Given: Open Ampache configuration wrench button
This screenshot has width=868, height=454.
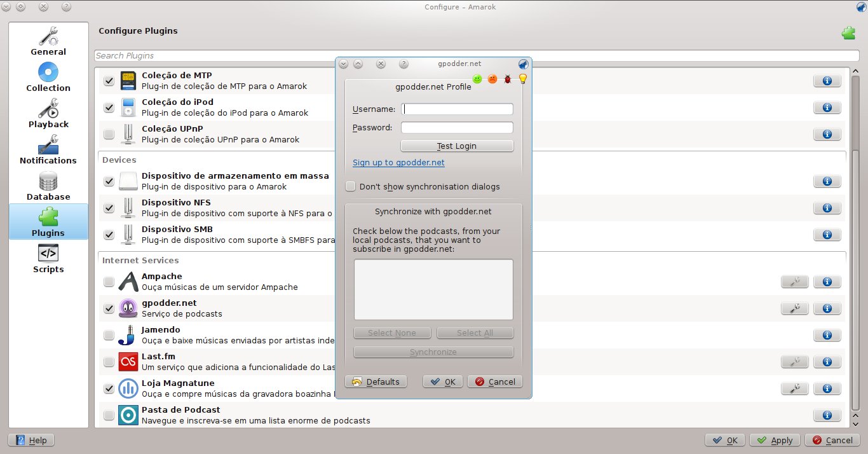Looking at the screenshot, I should pyautogui.click(x=794, y=282).
